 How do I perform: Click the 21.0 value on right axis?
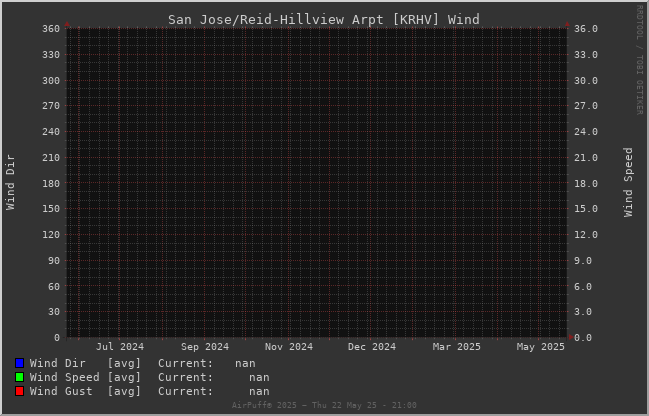586,158
